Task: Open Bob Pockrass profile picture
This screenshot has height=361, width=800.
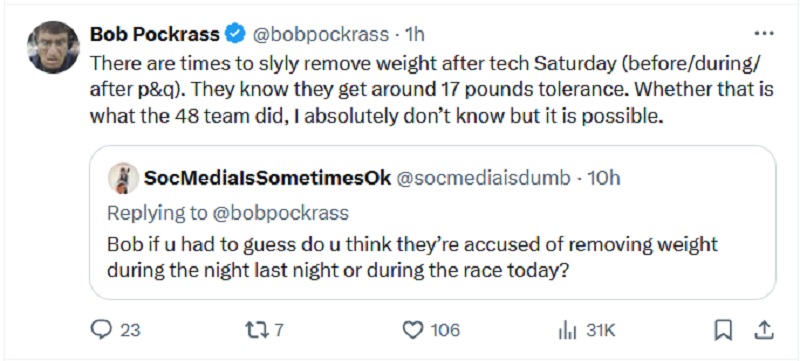Action: pos(53,47)
